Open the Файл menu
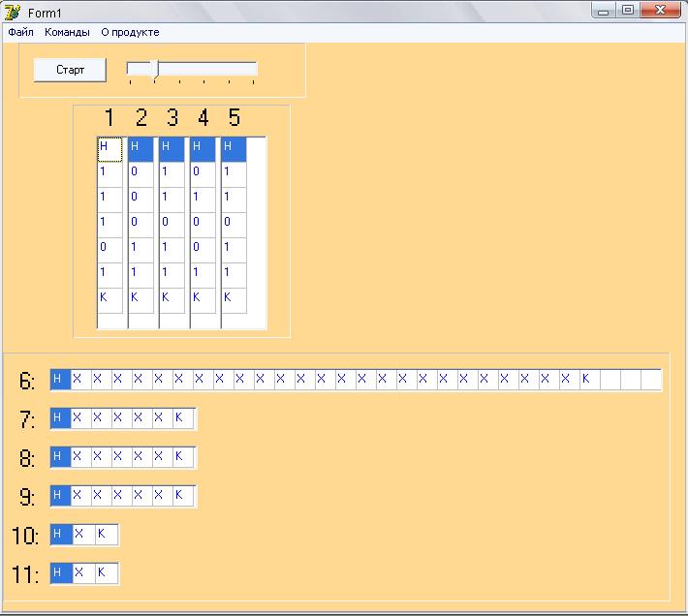The height and width of the screenshot is (616, 688). pyautogui.click(x=20, y=32)
